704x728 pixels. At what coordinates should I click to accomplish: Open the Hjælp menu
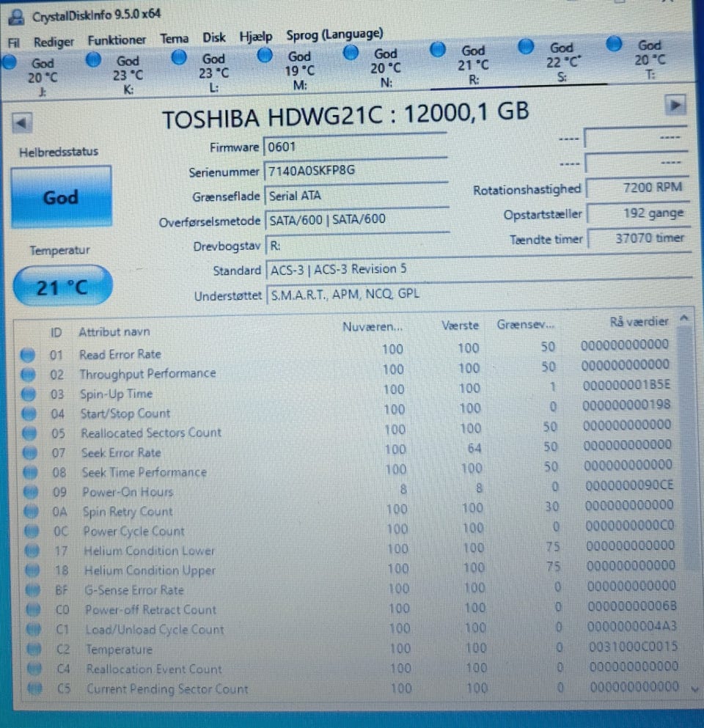(x=256, y=36)
